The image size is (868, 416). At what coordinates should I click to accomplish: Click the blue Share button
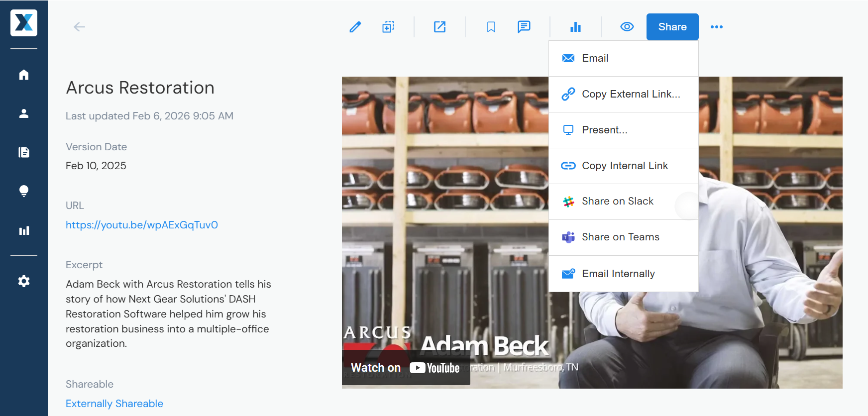[x=672, y=27]
